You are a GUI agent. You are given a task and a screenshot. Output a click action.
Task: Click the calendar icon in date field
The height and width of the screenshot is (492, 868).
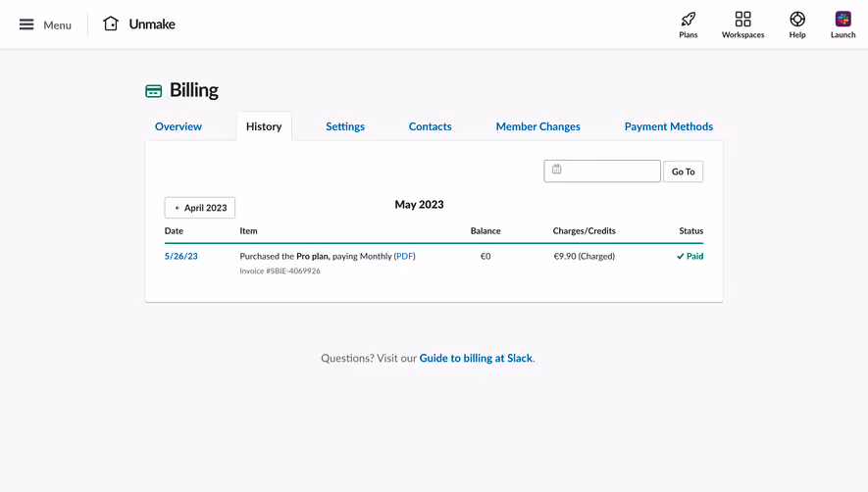point(556,170)
